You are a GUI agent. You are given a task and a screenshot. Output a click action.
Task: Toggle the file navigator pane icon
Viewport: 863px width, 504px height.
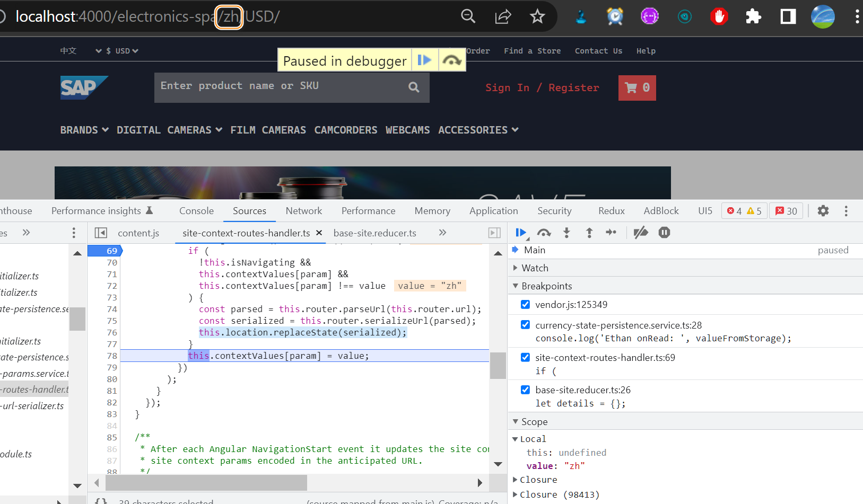point(101,233)
